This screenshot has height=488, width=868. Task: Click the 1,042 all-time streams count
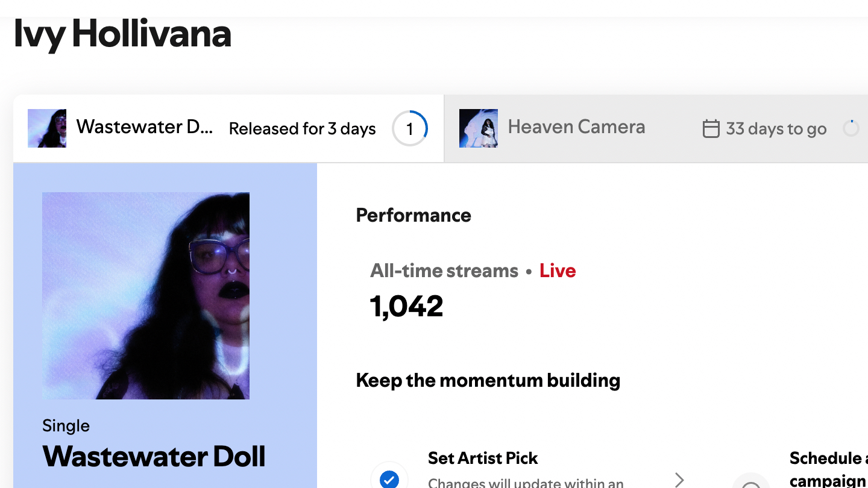407,306
